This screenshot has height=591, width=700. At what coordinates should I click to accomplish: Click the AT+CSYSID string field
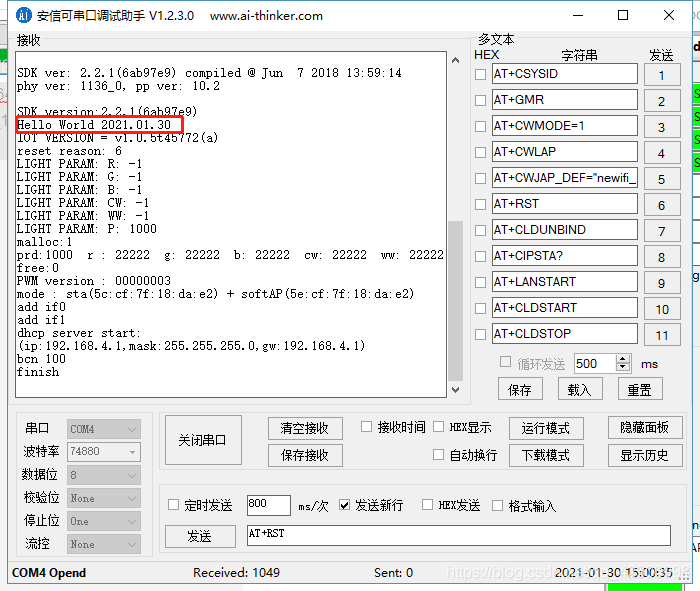click(x=565, y=74)
